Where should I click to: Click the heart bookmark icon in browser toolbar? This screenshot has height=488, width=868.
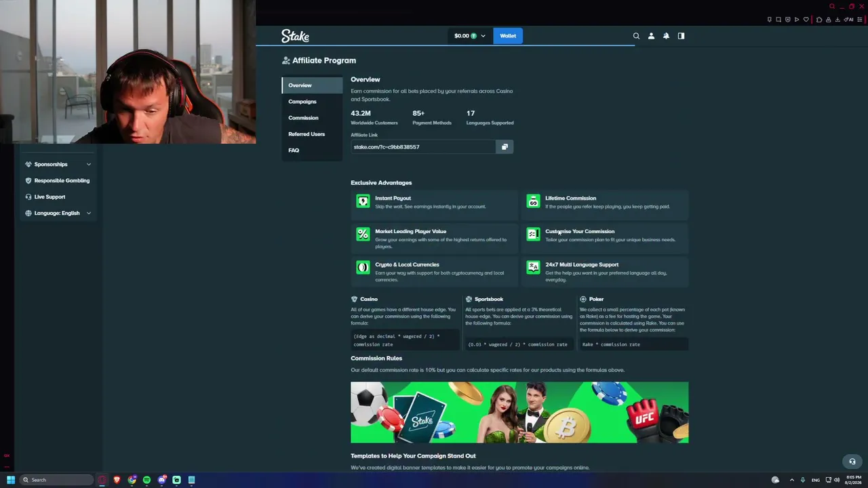(806, 20)
